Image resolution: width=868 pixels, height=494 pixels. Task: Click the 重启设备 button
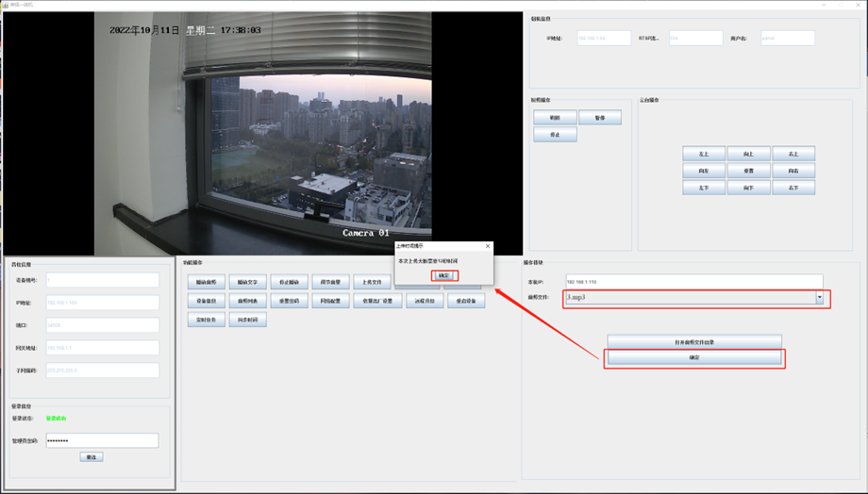464,301
